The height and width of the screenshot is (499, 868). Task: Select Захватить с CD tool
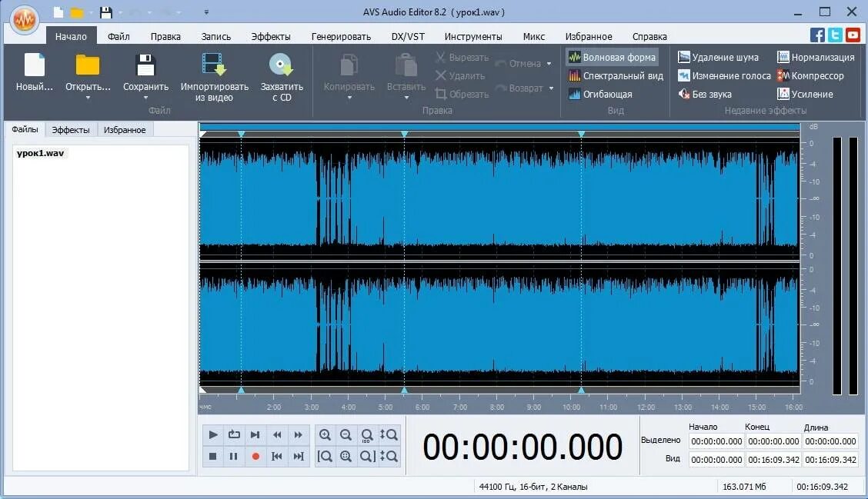(282, 78)
